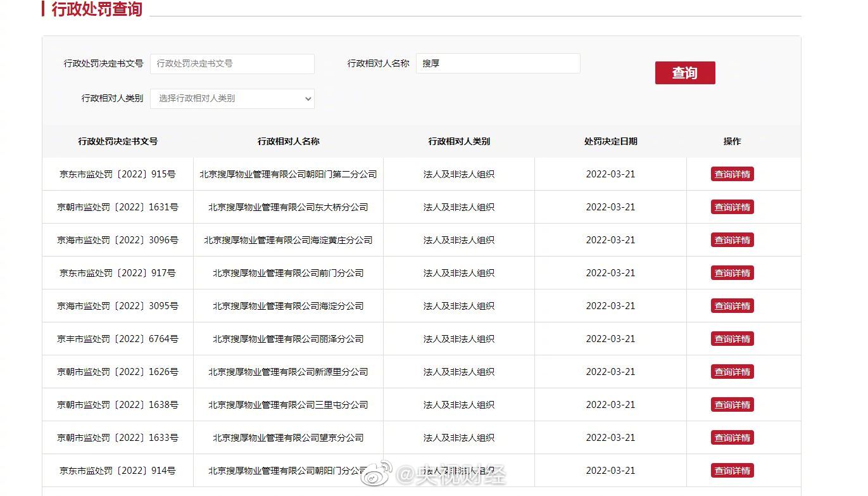Select date 2022-03-21 in 前门分公司 row
868x496 pixels.
point(610,273)
